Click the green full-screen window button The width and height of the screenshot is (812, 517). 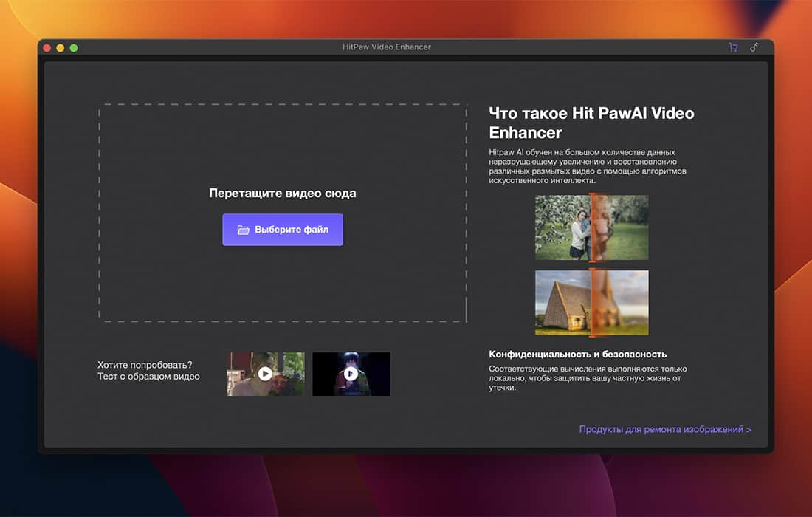point(73,47)
